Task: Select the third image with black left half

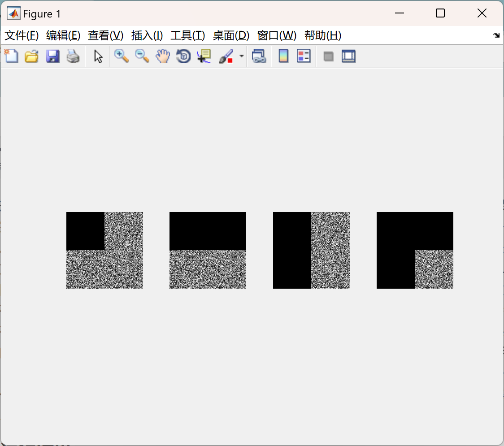Action: click(311, 250)
